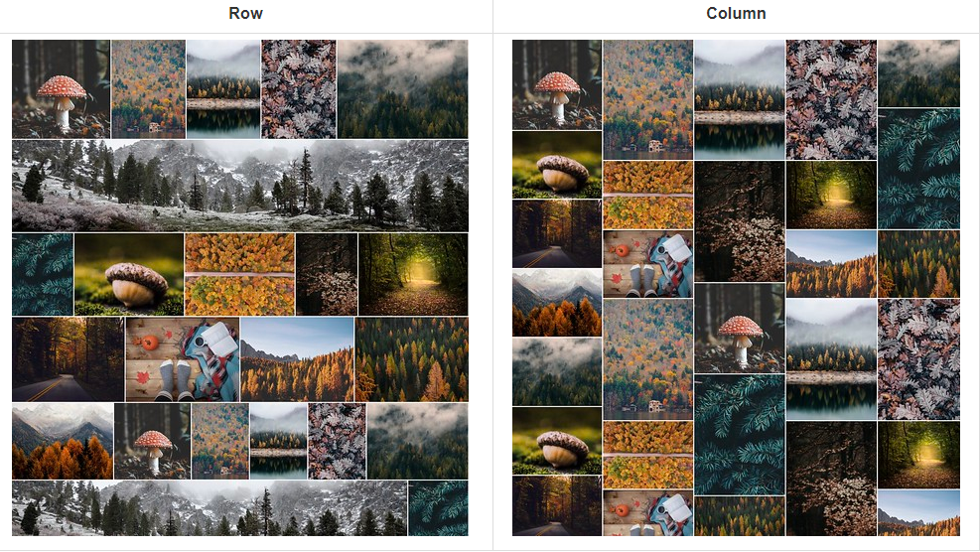Open the acorn photo in the Row gallery

[x=129, y=274]
